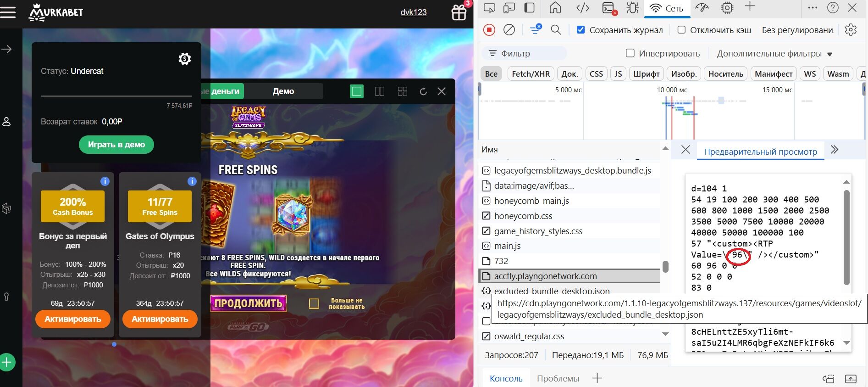The height and width of the screenshot is (387, 868).
Task: Open the throttling dropdown Без регулирования
Action: [x=797, y=30]
